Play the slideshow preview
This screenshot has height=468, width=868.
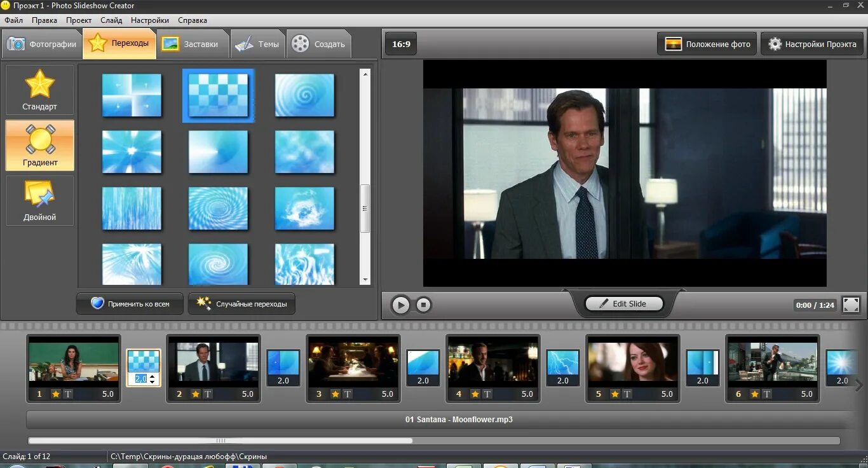(400, 305)
